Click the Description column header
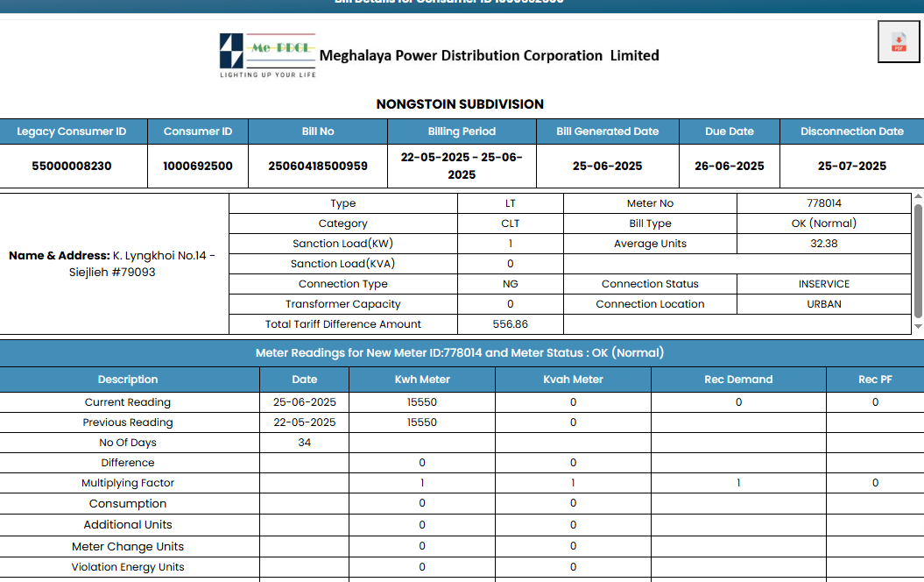924x582 pixels. tap(128, 380)
